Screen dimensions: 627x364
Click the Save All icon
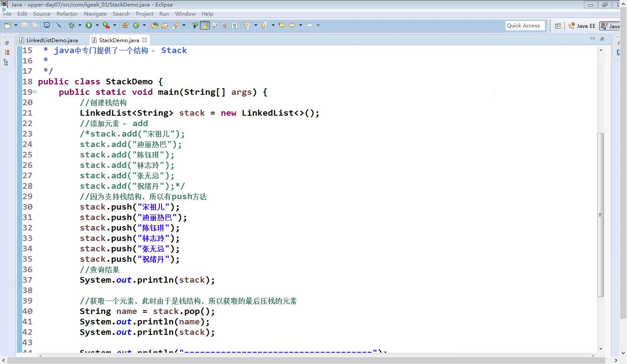coord(34,25)
